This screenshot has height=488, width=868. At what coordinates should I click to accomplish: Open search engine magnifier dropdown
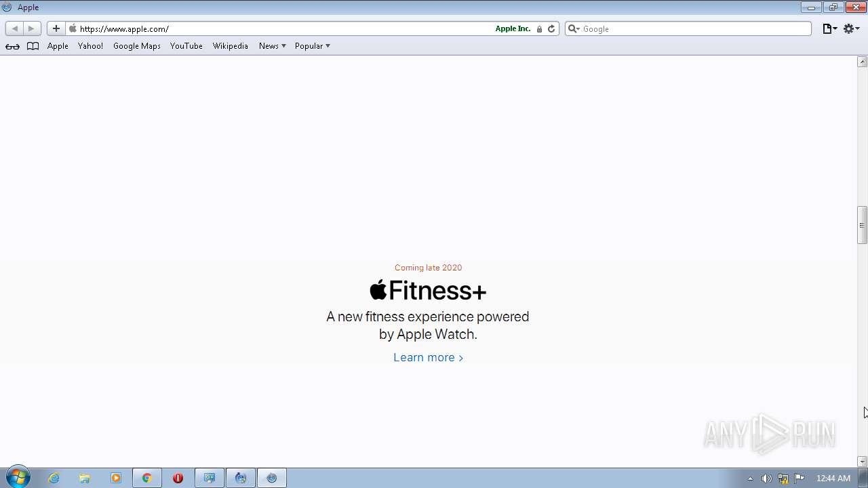click(574, 28)
